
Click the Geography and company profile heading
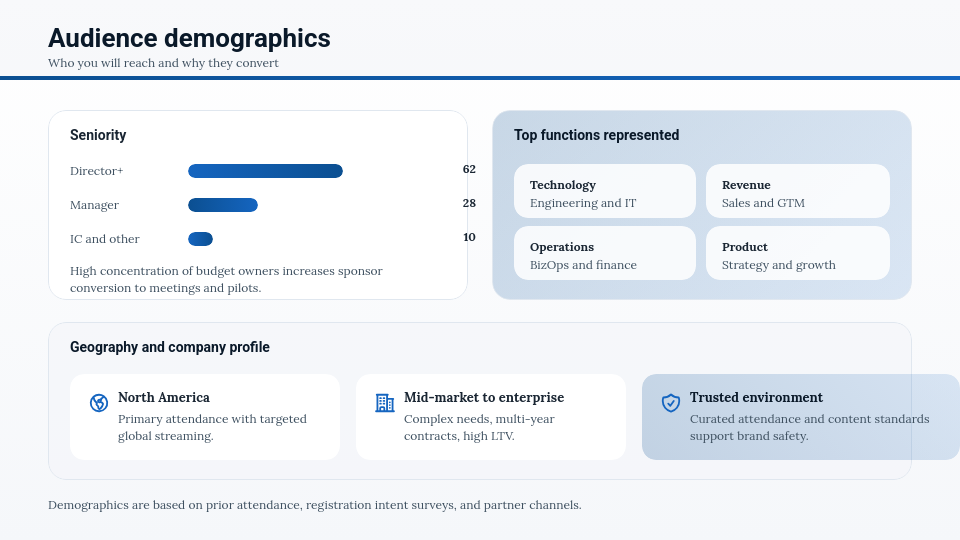click(169, 347)
